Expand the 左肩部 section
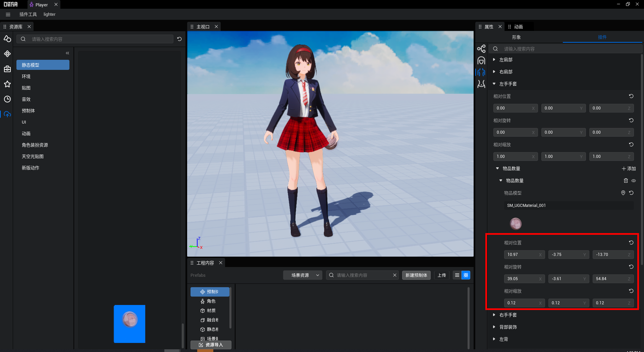The width and height of the screenshot is (644, 352). tap(494, 59)
